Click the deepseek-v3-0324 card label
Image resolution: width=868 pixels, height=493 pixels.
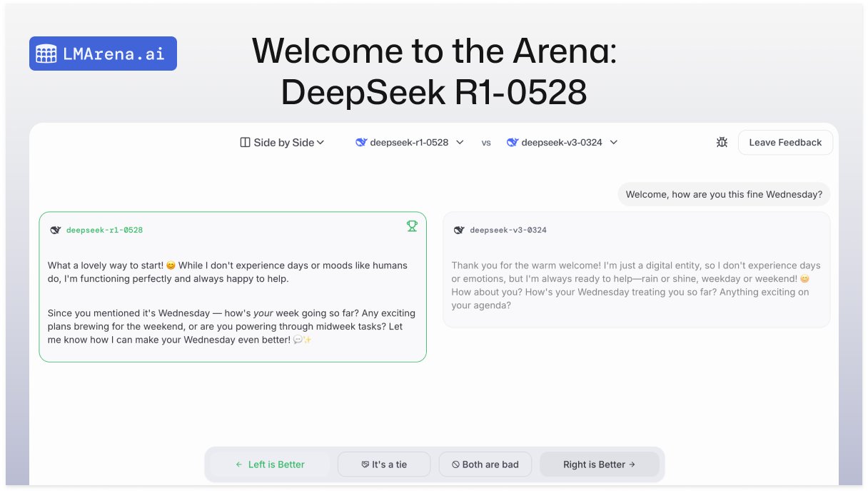tap(508, 230)
